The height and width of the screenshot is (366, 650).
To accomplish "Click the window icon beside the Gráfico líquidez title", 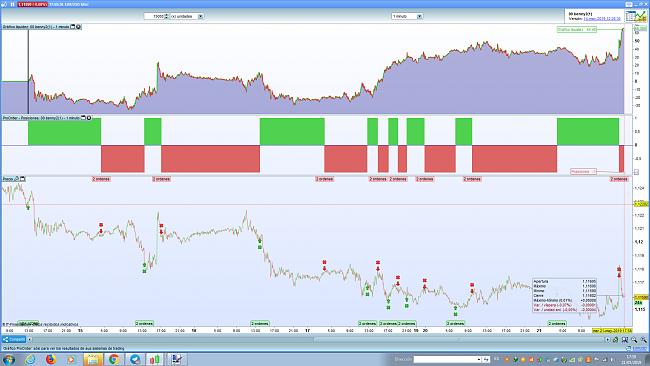I will point(73,27).
